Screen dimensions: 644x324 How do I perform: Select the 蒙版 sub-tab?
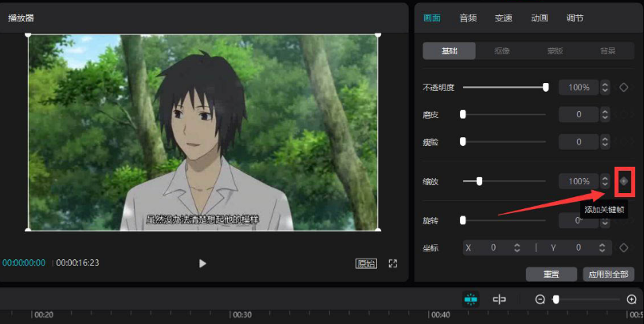pyautogui.click(x=555, y=51)
